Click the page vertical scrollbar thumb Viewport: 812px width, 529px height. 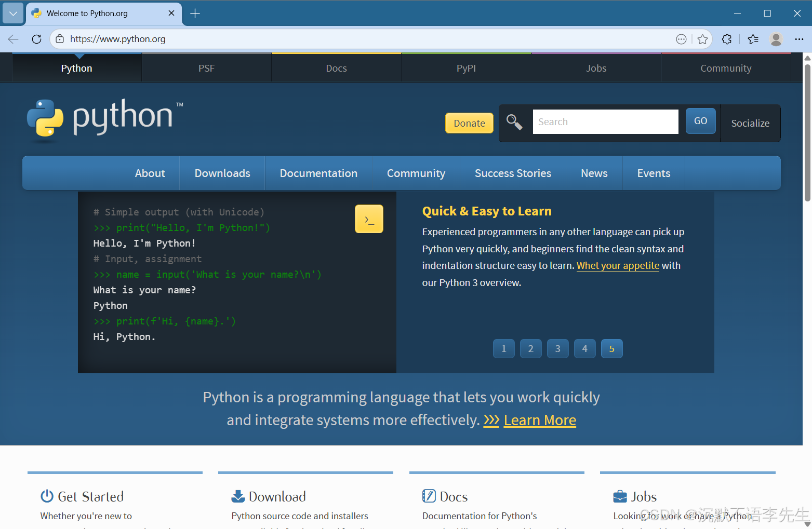[x=807, y=132]
